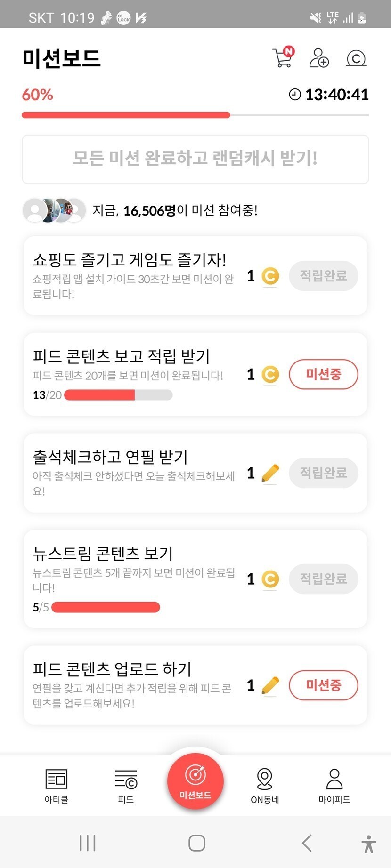Tap 적립완료 on 뉴스트림 콘텐츠 보기
The height and width of the screenshot is (868, 391).
[x=323, y=579]
